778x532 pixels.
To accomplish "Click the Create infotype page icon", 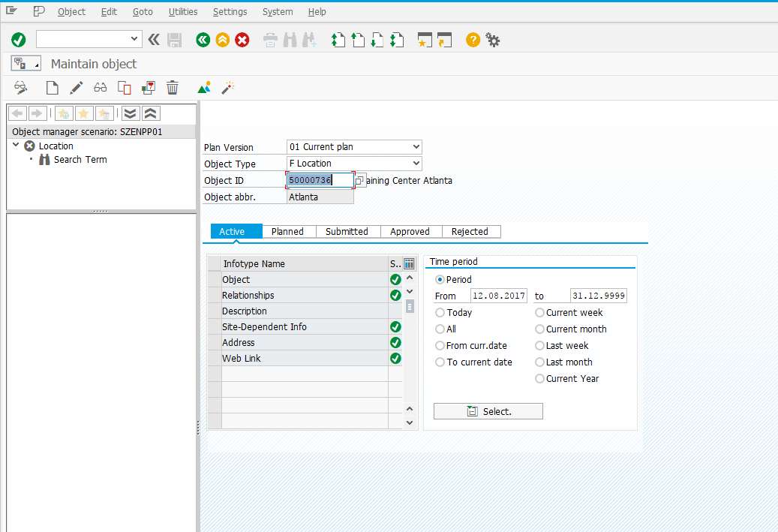I will (52, 88).
